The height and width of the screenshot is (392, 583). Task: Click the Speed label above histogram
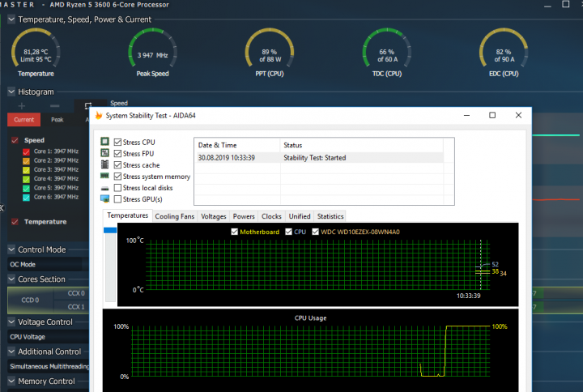119,103
